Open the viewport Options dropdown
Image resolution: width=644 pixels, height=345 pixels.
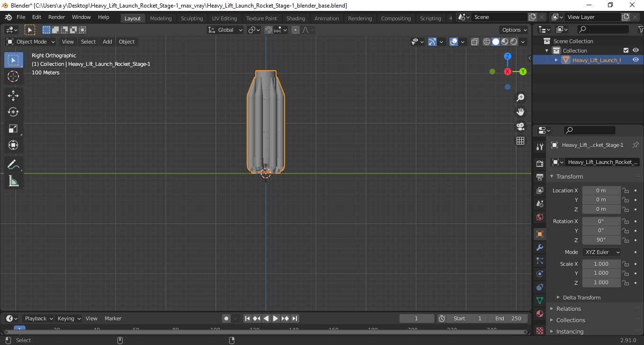pyautogui.click(x=514, y=30)
